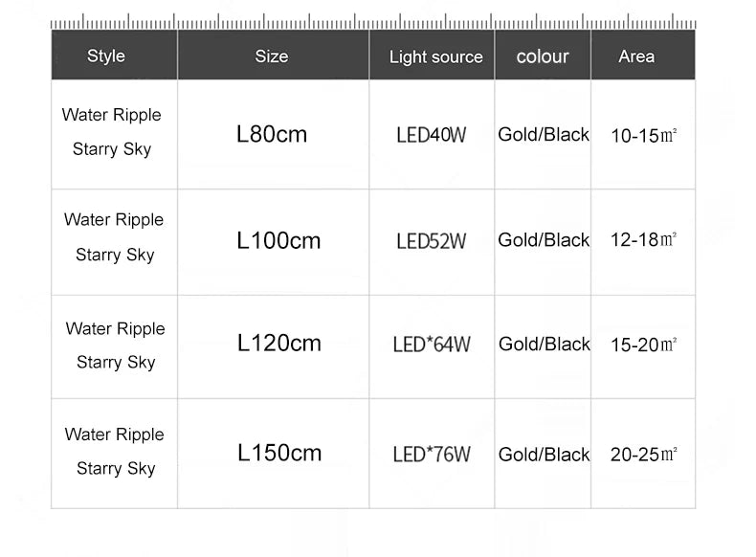Click the 10-15m² area cell
756x557 pixels.
point(643,135)
